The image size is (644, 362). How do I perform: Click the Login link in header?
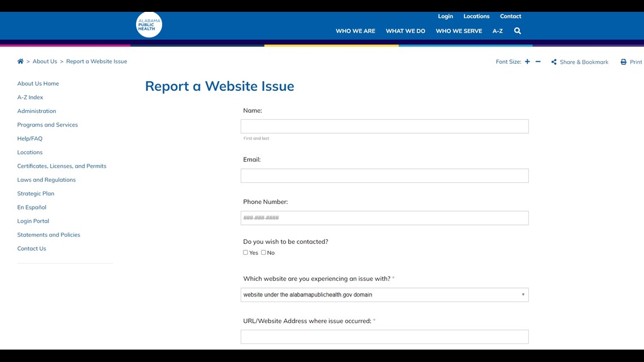pyautogui.click(x=445, y=16)
